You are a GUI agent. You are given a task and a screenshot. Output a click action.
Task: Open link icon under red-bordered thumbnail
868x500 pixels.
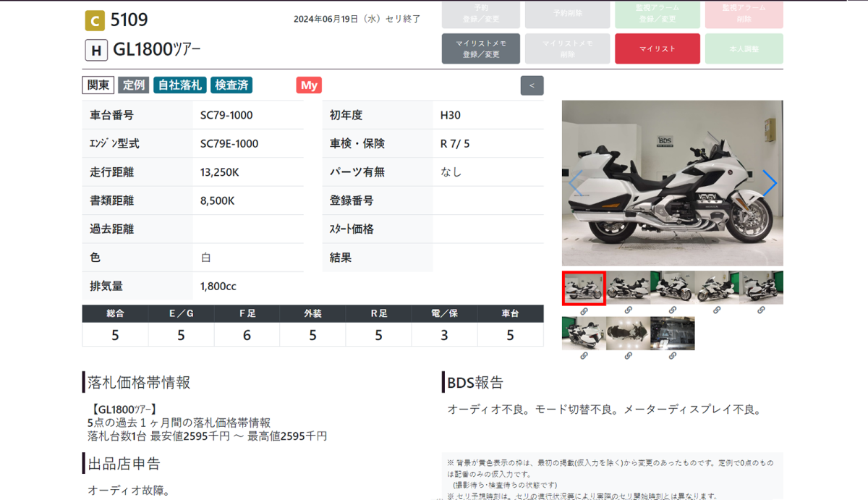pos(584,310)
